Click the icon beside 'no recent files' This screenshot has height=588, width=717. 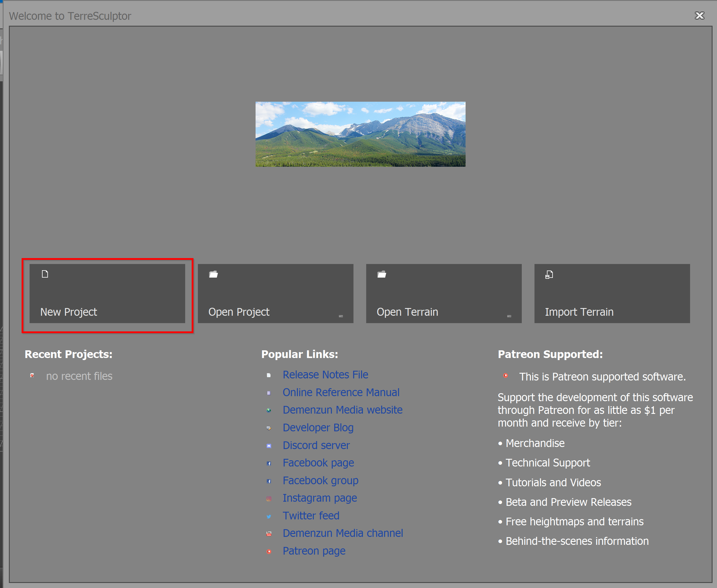(x=32, y=375)
